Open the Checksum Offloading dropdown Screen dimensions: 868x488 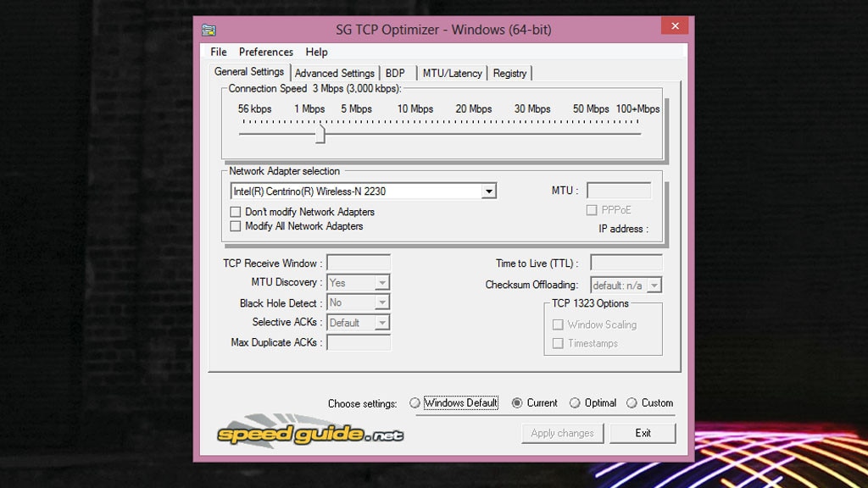point(655,286)
